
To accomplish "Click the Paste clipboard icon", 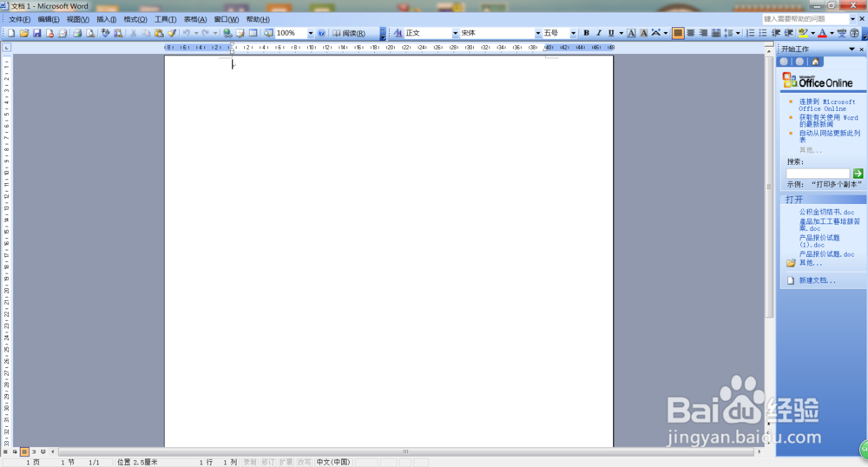I will [x=159, y=33].
